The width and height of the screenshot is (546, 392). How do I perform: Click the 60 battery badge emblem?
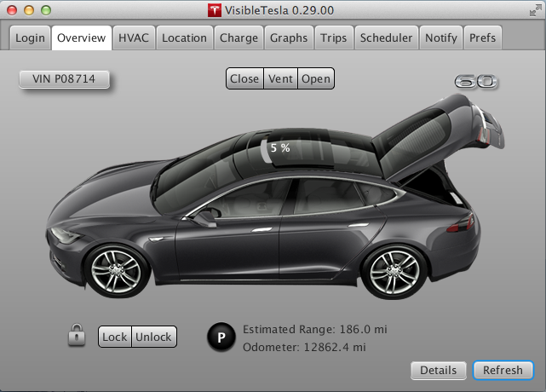(x=476, y=82)
